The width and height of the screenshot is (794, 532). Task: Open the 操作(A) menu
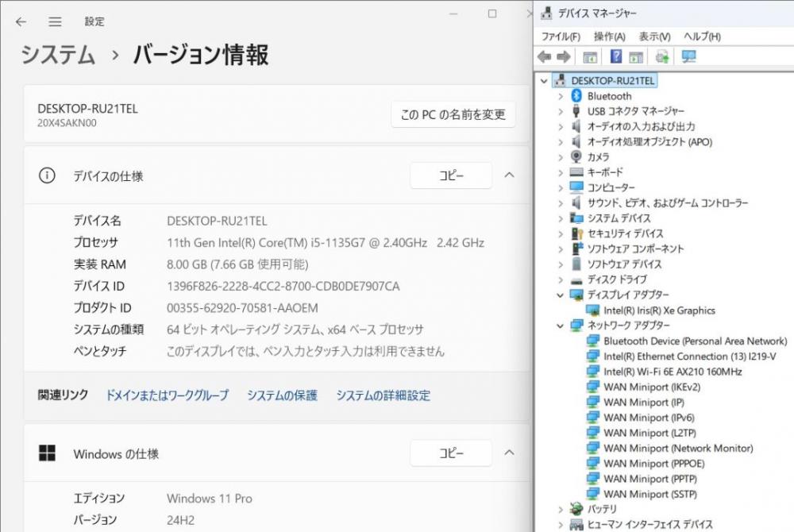pyautogui.click(x=609, y=37)
